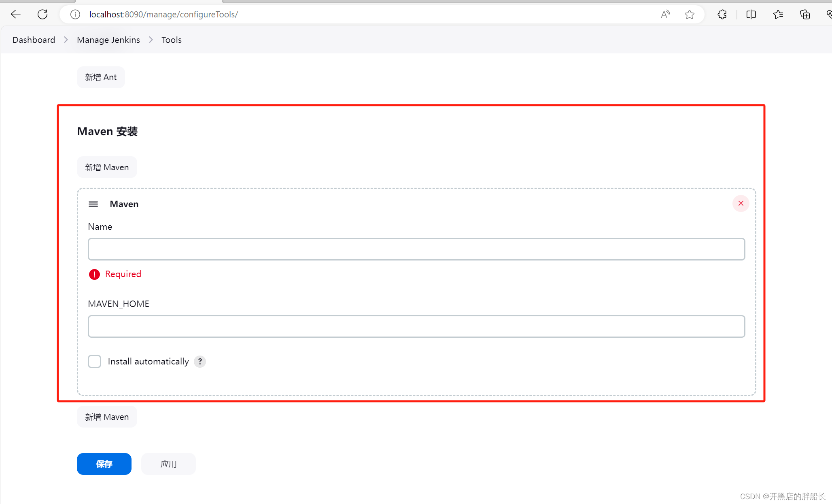Click the Maven 安装 section heading

pos(107,131)
